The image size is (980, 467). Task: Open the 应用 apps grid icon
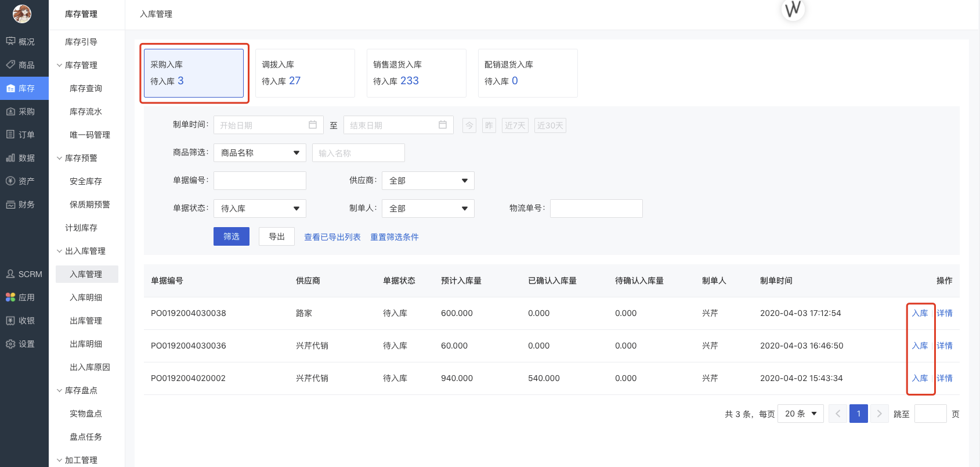(x=10, y=297)
